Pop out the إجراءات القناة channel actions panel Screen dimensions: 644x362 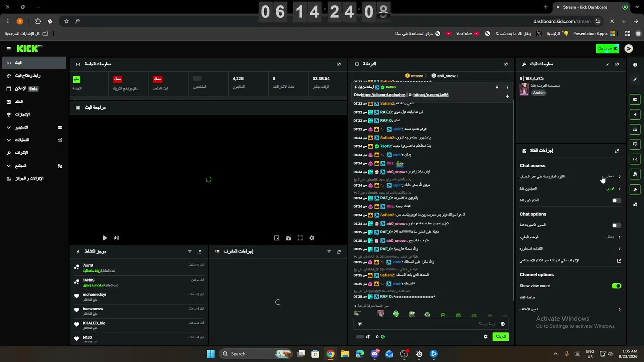click(617, 151)
